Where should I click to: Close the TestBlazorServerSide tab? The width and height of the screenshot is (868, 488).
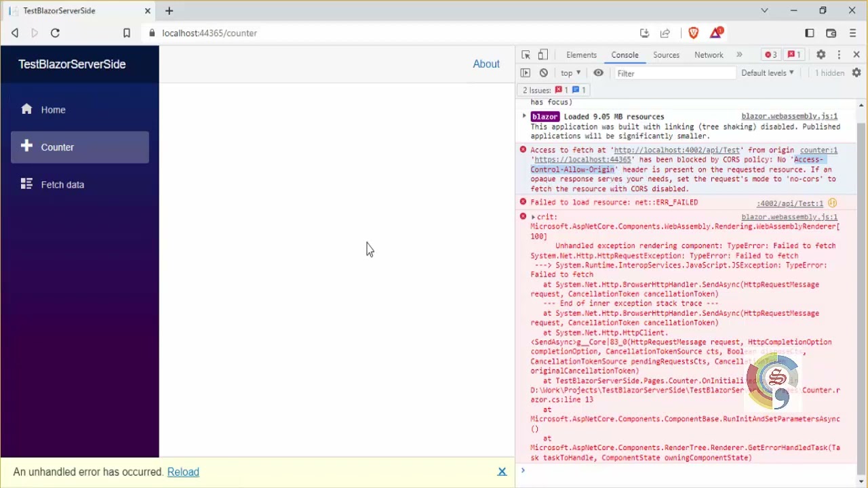[x=147, y=11]
